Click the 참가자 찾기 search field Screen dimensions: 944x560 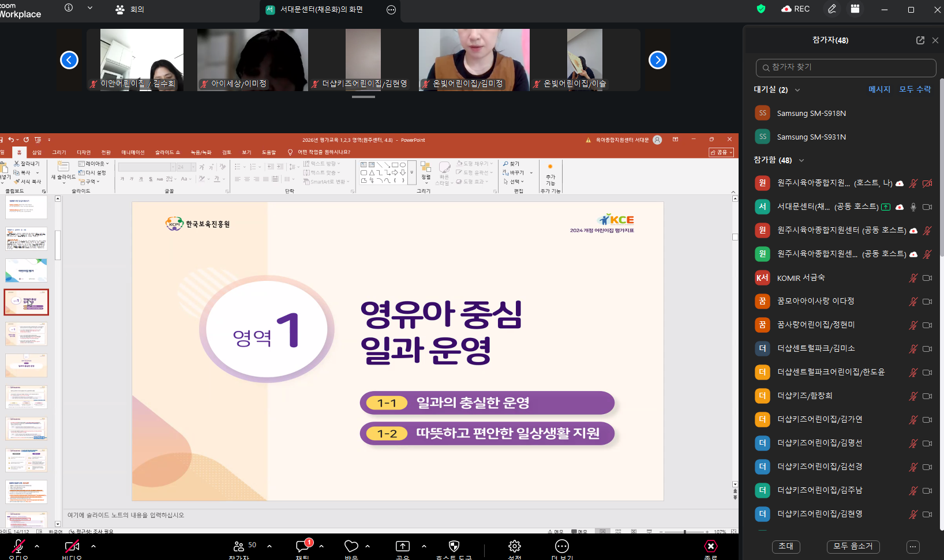click(x=845, y=67)
